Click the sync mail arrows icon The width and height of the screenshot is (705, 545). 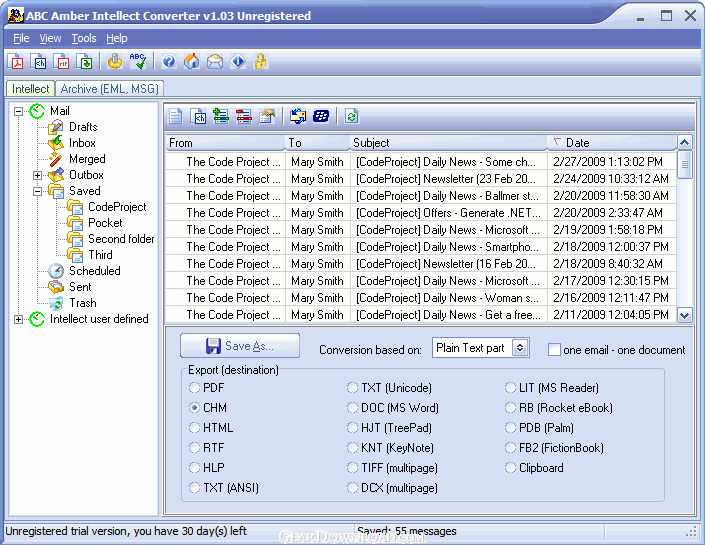pos(298,116)
